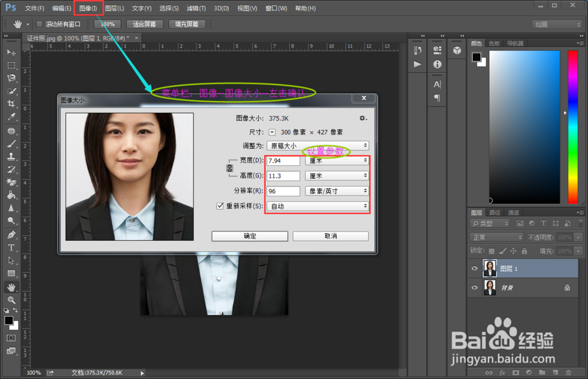Switch to the 通道 tab

pos(513,213)
